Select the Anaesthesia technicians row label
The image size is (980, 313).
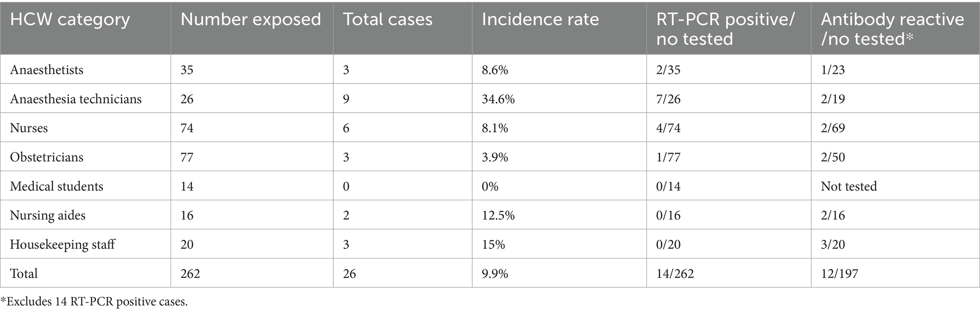(76, 99)
